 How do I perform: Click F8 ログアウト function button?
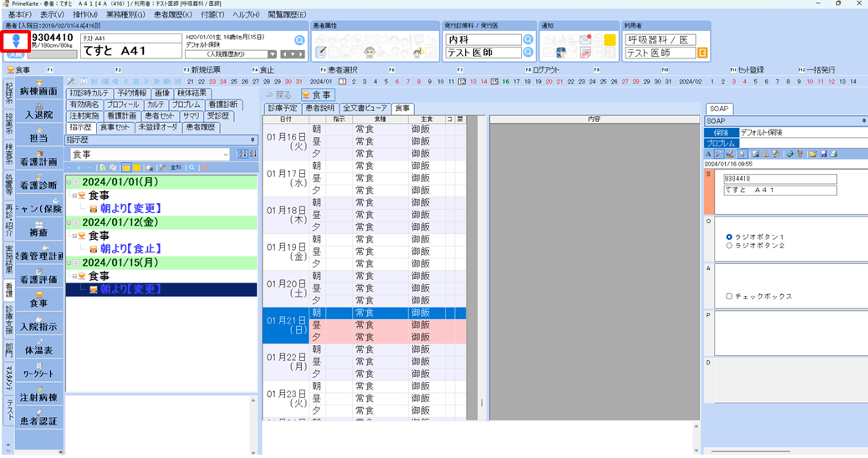pyautogui.click(x=543, y=69)
